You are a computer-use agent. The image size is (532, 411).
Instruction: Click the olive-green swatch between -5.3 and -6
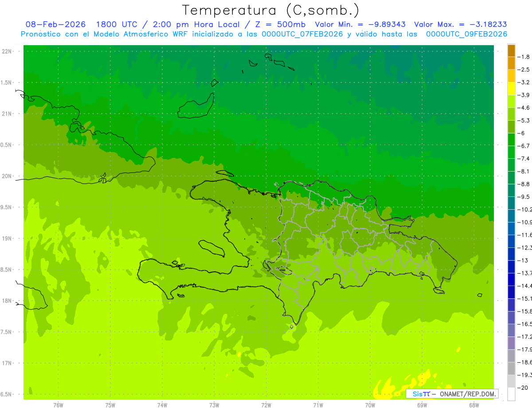tap(511, 127)
